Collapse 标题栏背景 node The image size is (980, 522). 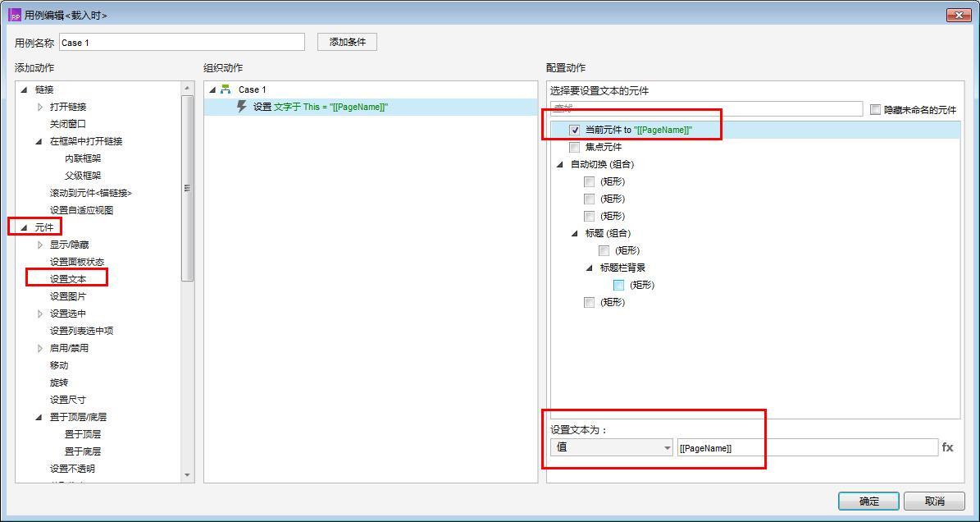590,268
